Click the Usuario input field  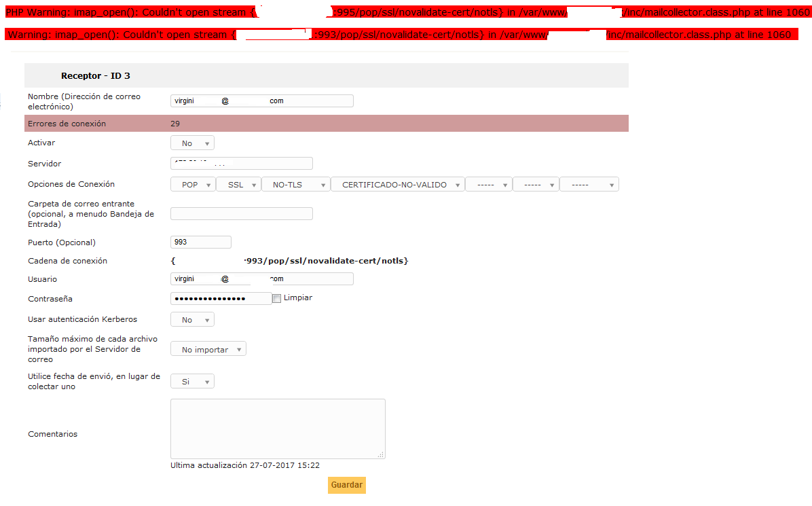[x=261, y=278]
